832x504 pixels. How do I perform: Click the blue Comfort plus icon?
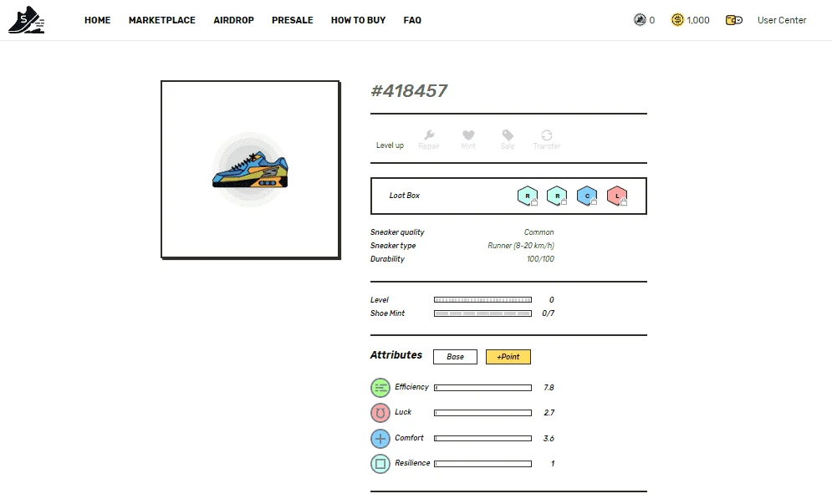click(380, 439)
